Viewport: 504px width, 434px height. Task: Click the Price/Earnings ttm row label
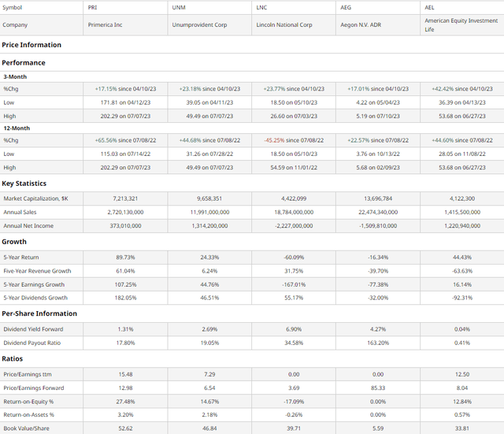[x=28, y=374]
